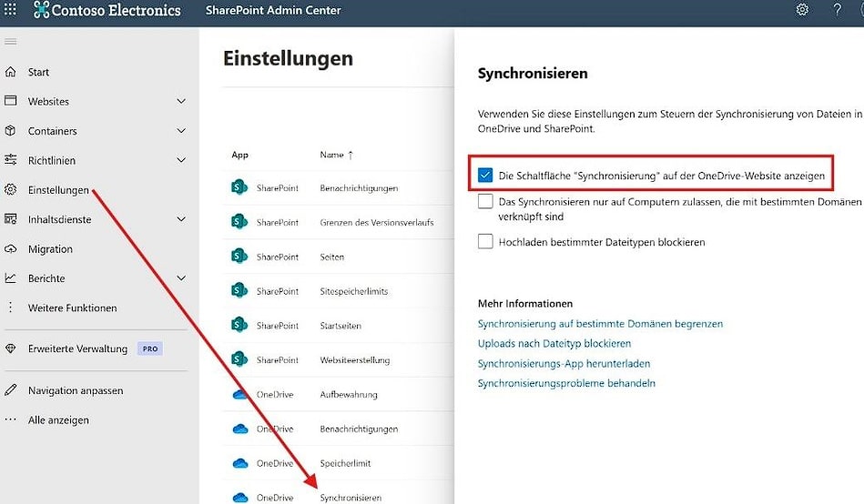Open the OneDrive Benachrichtigungen setting
This screenshot has width=864, height=504.
coord(359,428)
